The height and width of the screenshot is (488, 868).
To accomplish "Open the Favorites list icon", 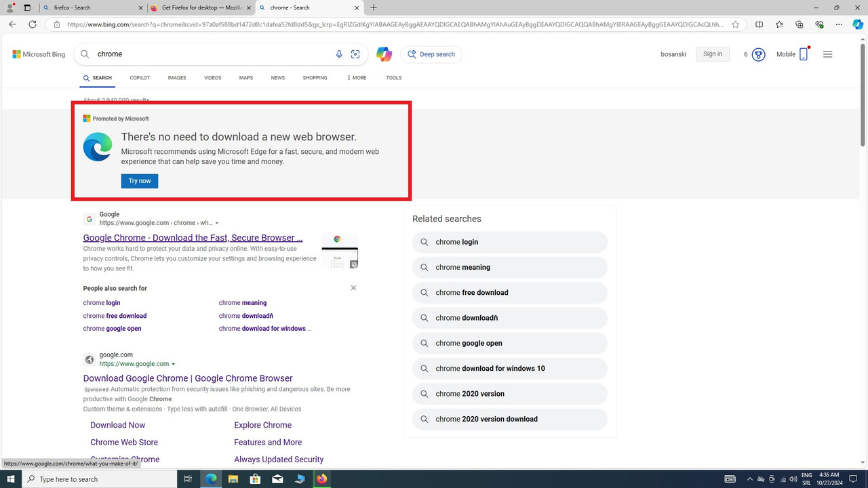I will coord(779,24).
